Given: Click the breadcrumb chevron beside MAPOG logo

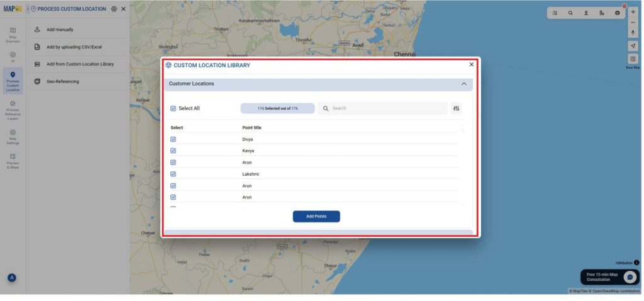Looking at the screenshot, I should (x=28, y=9).
